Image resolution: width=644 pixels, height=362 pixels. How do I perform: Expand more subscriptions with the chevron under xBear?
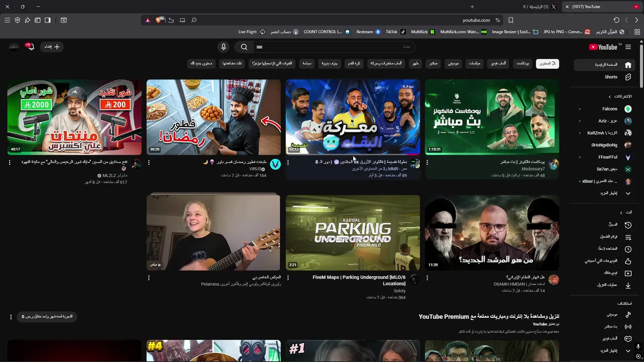pyautogui.click(x=628, y=193)
